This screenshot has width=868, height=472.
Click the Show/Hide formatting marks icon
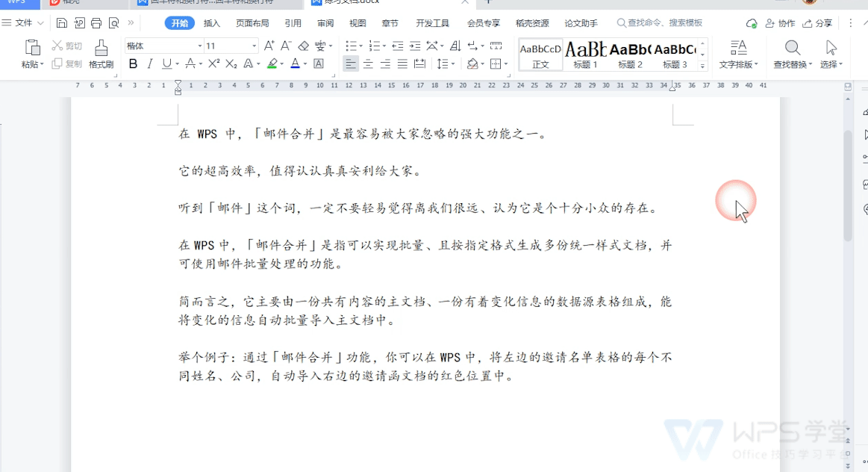click(472, 46)
